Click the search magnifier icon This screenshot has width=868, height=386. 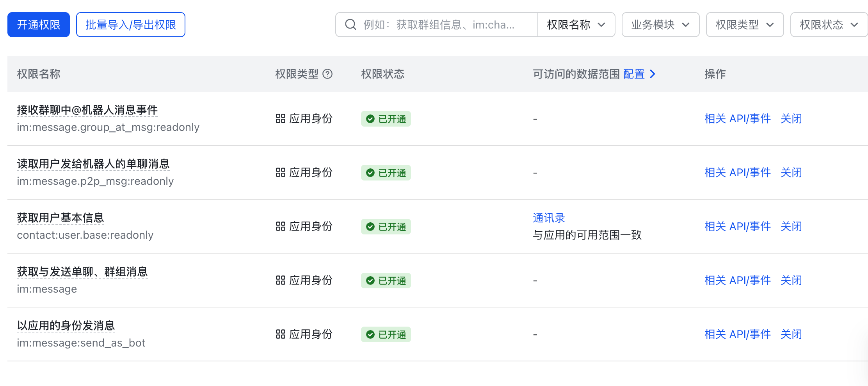(350, 25)
